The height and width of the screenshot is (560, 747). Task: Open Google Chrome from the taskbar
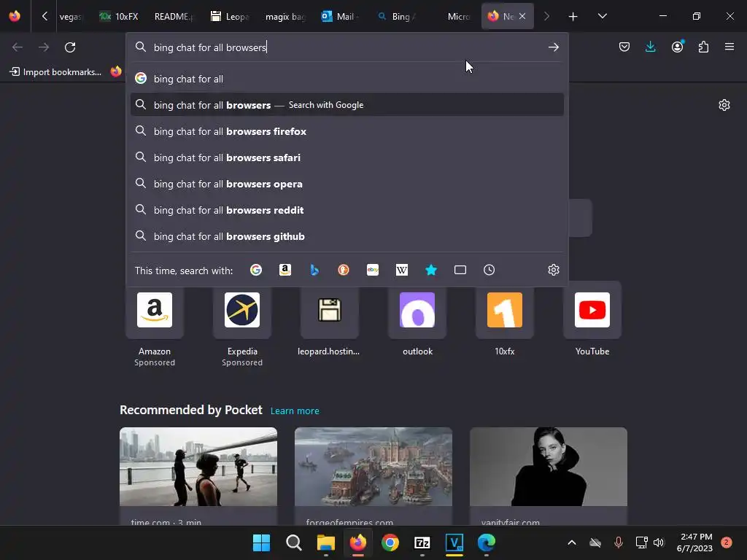(x=390, y=542)
